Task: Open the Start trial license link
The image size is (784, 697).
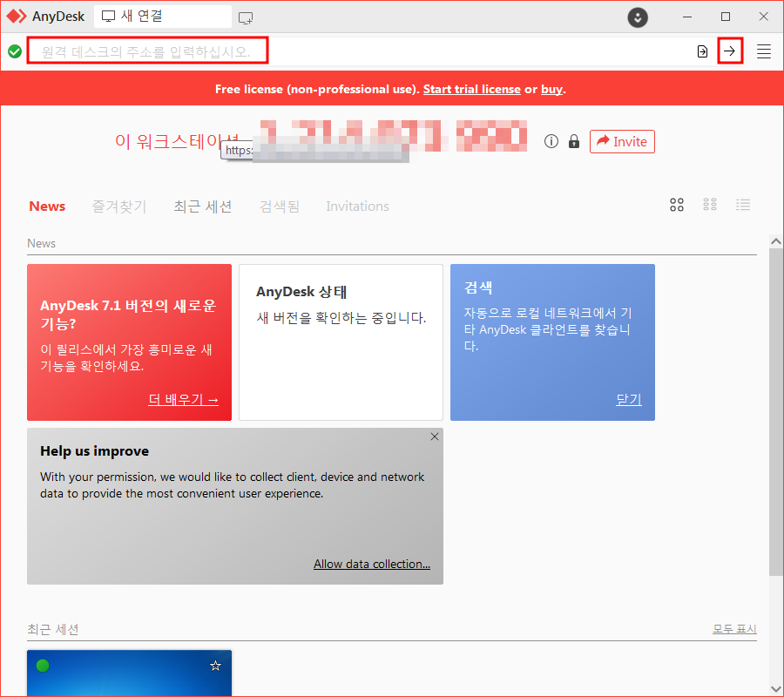Action: [471, 88]
